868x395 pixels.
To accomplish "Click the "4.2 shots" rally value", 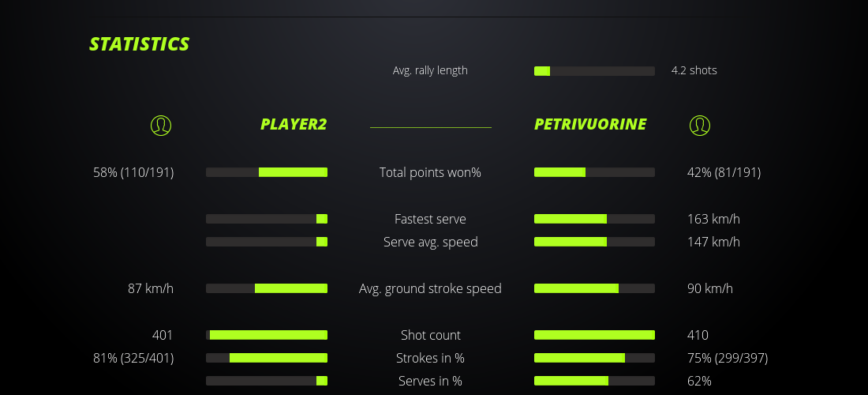I will coord(694,70).
